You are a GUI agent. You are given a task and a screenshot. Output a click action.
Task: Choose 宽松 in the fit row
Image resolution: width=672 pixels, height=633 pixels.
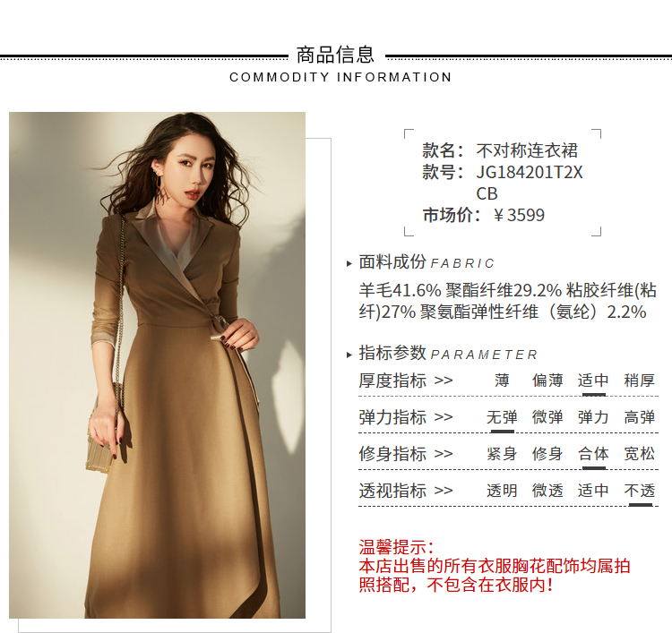[640, 454]
